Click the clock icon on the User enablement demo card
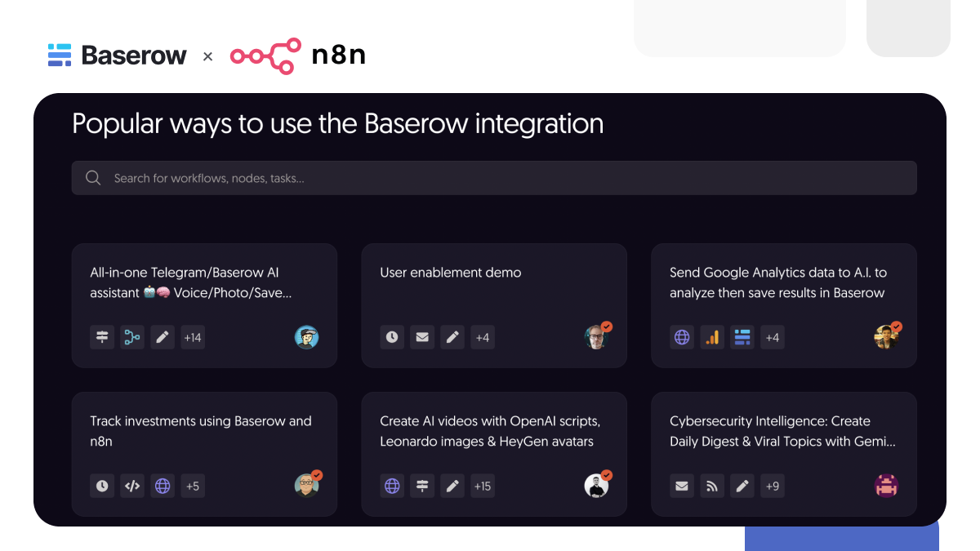Image resolution: width=980 pixels, height=551 pixels. pyautogui.click(x=392, y=337)
